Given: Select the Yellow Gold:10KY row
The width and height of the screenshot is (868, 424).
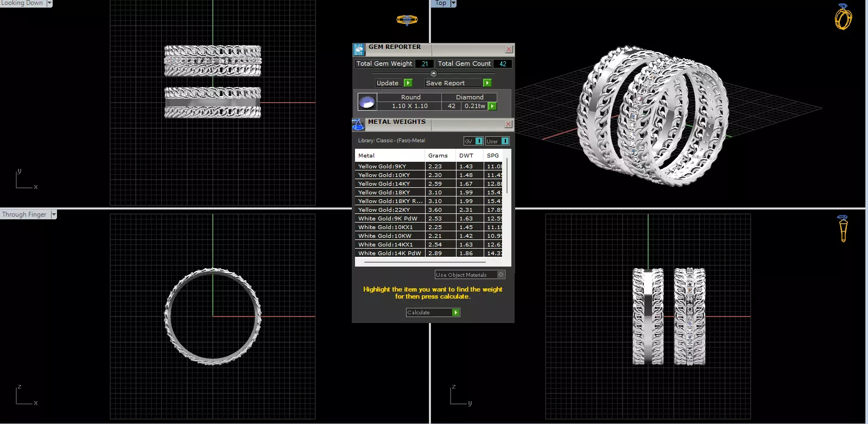Looking at the screenshot, I should point(429,175).
